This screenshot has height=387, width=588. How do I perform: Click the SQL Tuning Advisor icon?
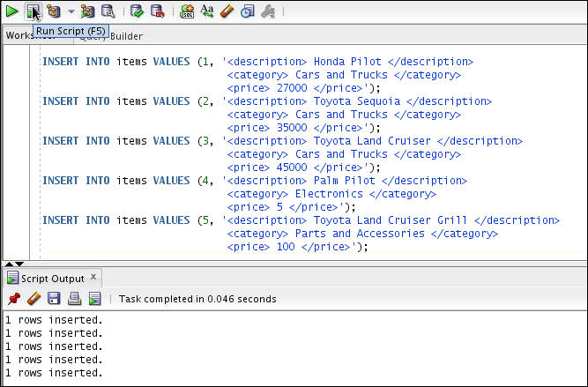108,11
